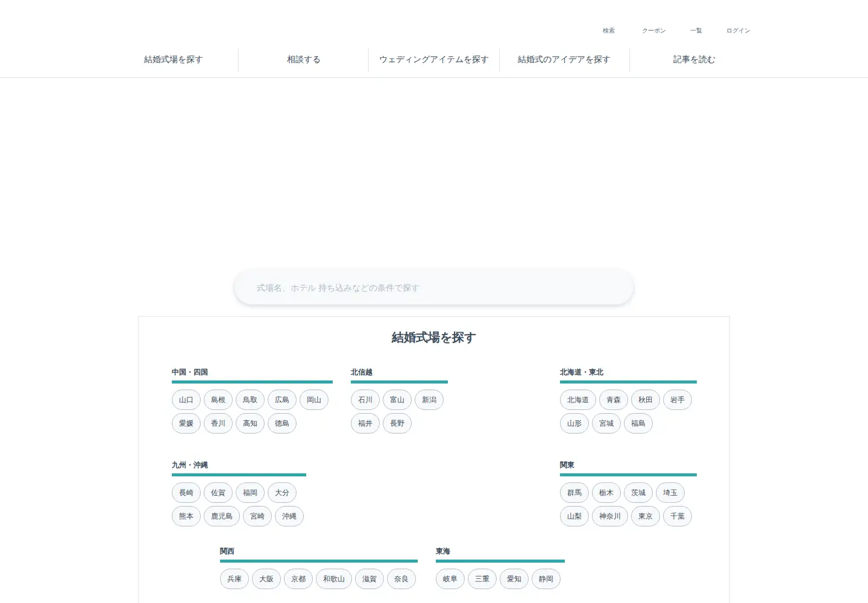Select the 島根 prefecture chip
868x603 pixels.
[218, 400]
